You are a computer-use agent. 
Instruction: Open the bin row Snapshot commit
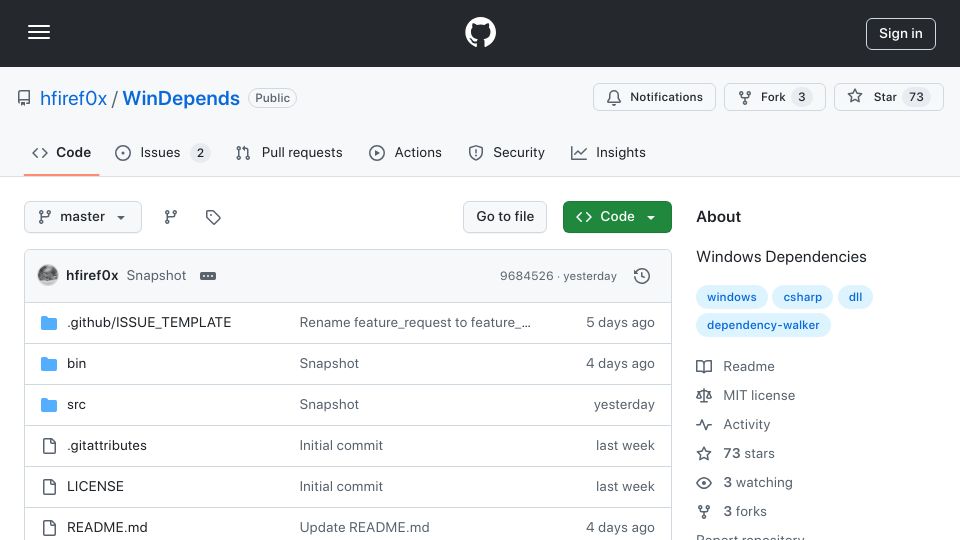tap(329, 364)
